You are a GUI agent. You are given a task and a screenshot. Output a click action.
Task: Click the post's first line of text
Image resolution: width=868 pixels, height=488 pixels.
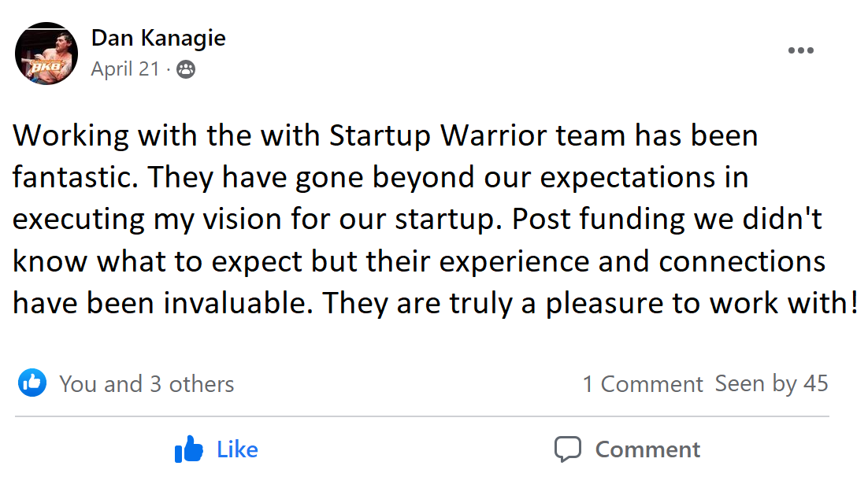pos(385,136)
